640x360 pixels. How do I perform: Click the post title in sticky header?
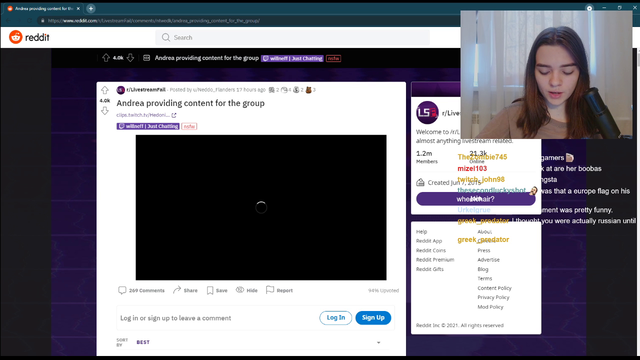(207, 58)
